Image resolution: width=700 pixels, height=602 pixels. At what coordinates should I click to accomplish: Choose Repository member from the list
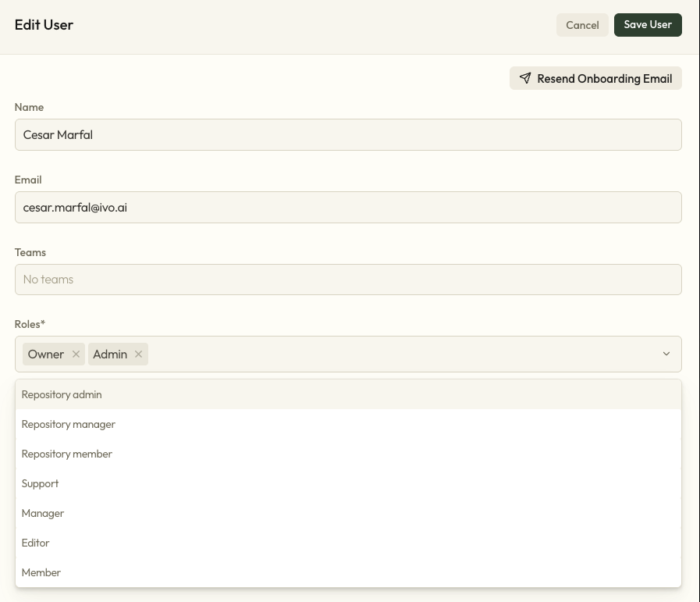(67, 454)
